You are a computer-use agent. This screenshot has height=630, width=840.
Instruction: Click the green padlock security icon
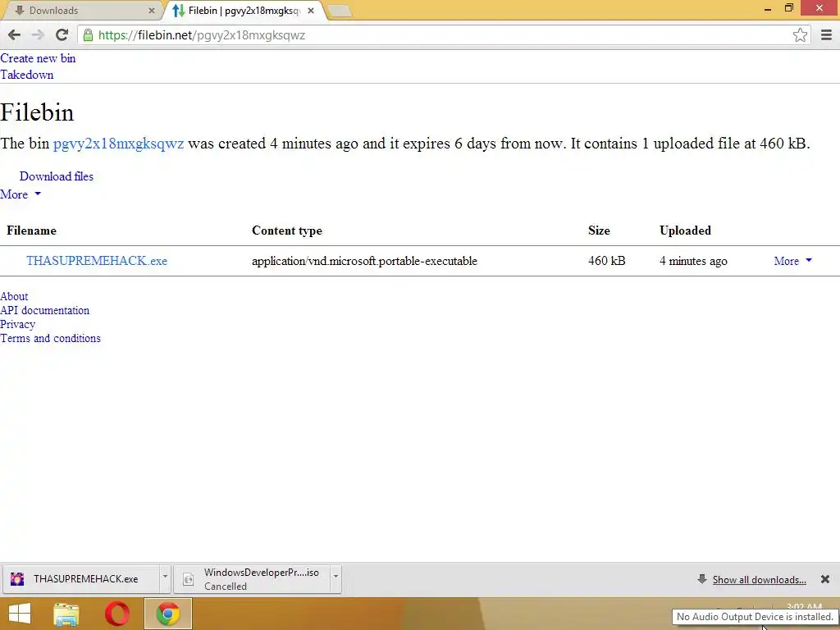coord(88,35)
